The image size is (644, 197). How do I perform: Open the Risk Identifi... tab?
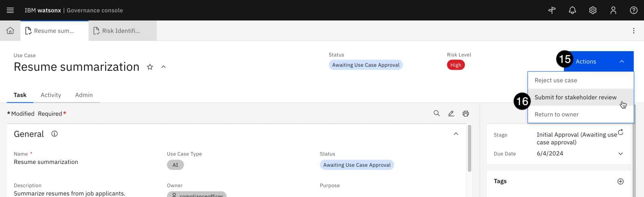coord(122,31)
